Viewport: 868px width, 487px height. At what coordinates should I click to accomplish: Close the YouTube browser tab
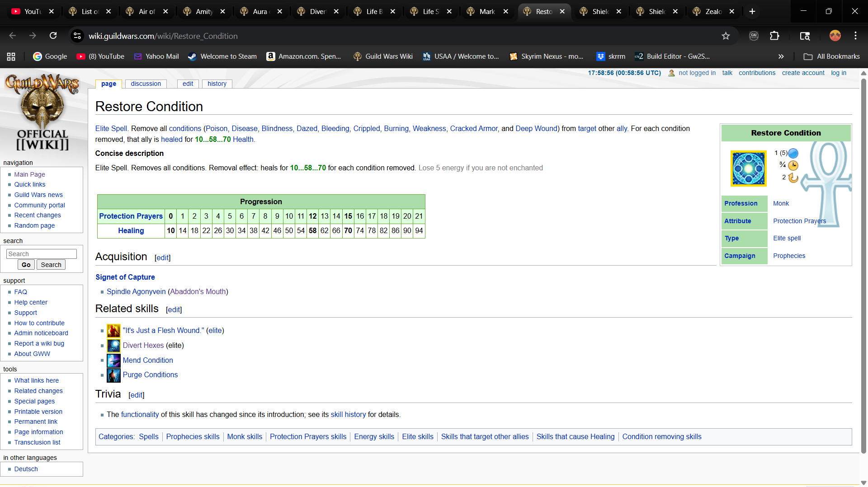[x=52, y=11]
